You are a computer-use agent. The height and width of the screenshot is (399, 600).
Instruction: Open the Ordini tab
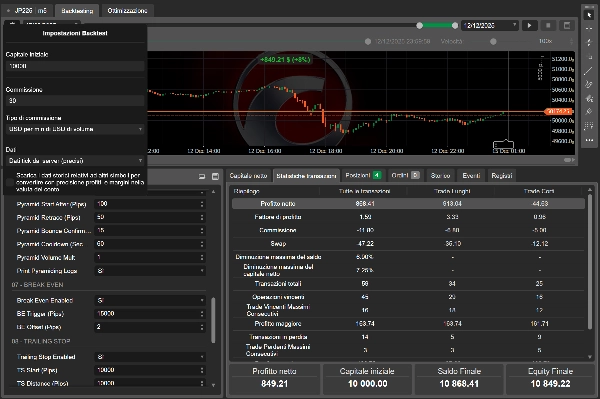tap(405, 175)
